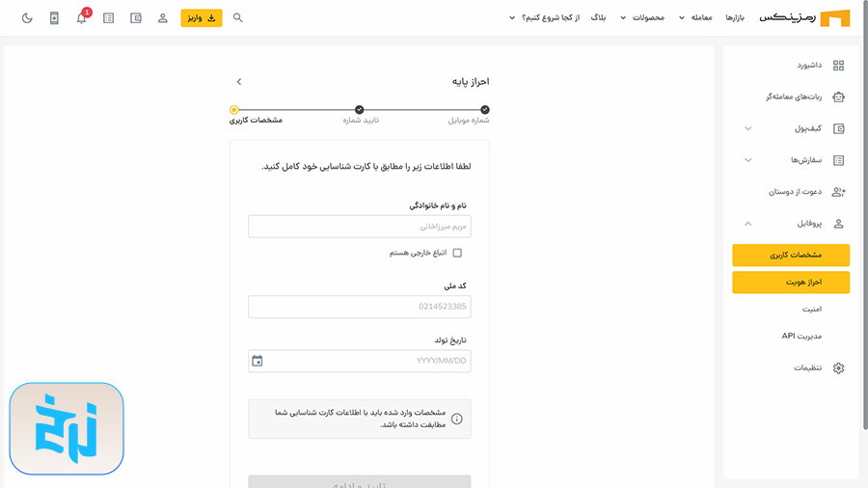868x488 pixels.
Task: Open the orders list icon in header
Action: point(108,17)
